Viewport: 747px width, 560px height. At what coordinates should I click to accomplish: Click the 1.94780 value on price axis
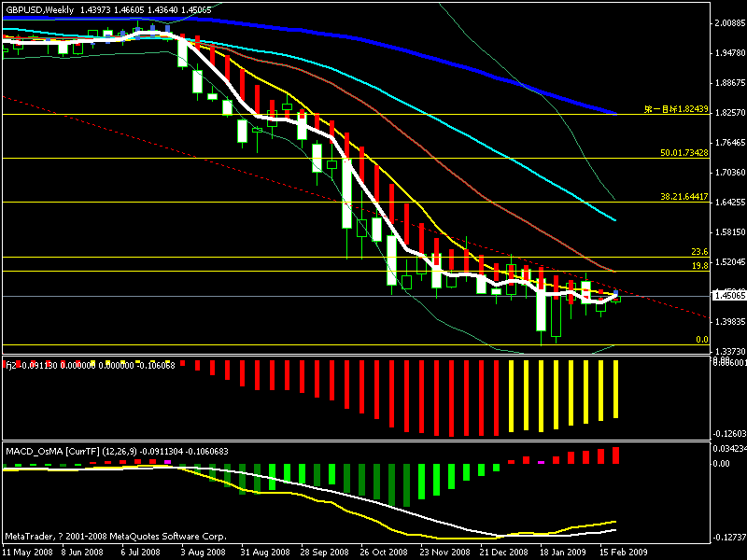730,53
